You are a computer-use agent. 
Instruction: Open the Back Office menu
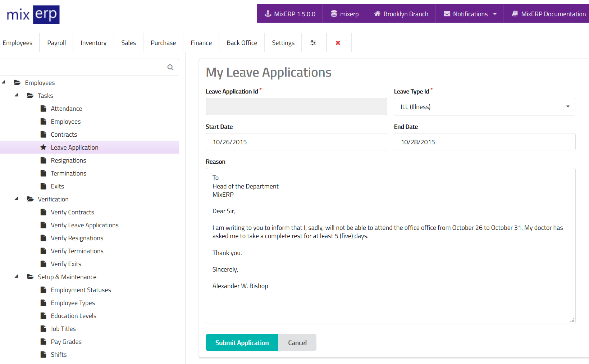coord(242,43)
